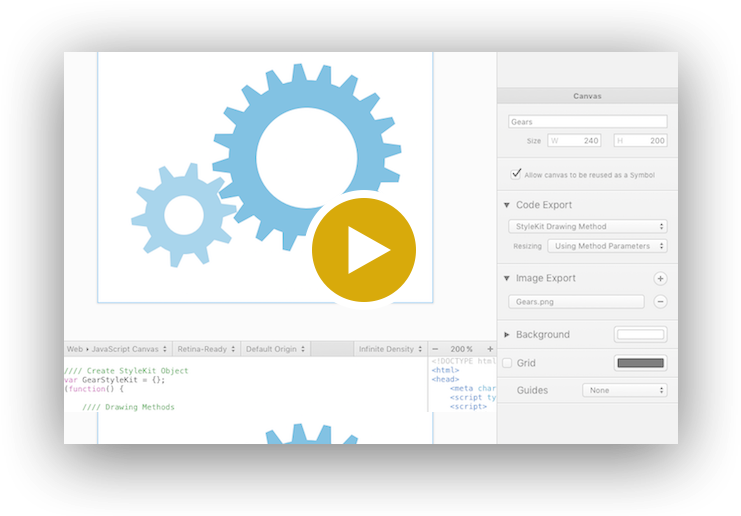Toggle Allow canvas to be reused as a Symbol
The height and width of the screenshot is (516, 741).
pyautogui.click(x=516, y=174)
